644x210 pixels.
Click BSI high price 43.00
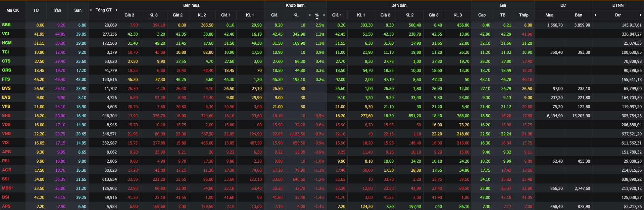pyautogui.click(x=485, y=198)
